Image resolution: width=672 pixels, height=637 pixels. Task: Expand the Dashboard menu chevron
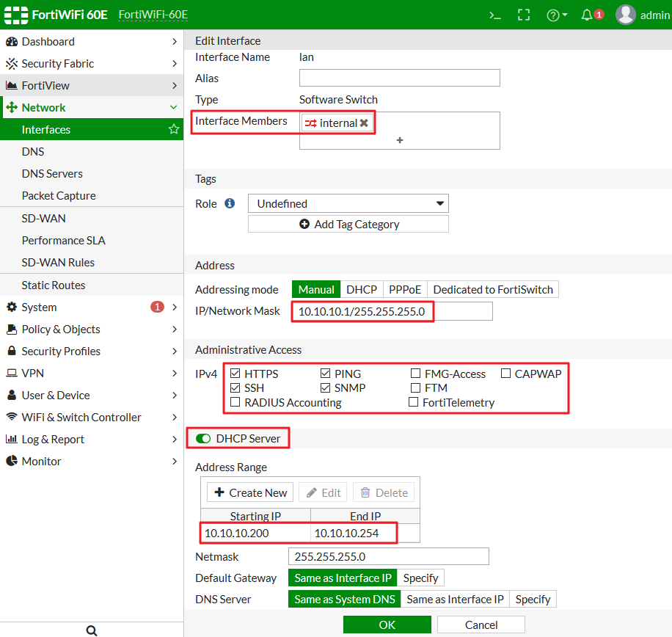[x=174, y=42]
